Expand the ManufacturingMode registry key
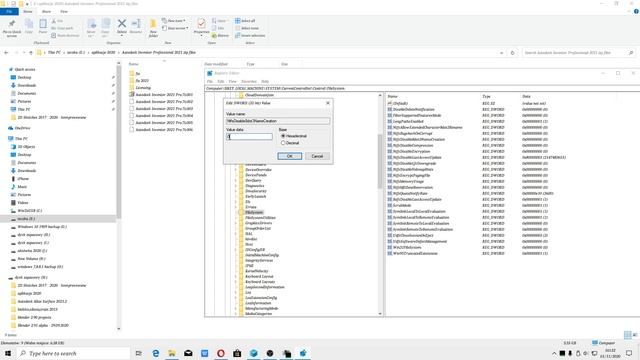The height and width of the screenshot is (360, 640). (x=236, y=309)
